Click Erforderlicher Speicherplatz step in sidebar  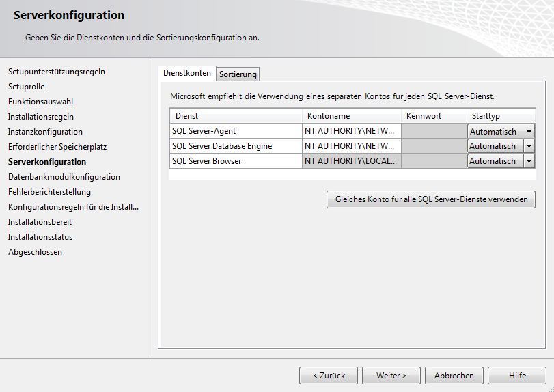[x=57, y=147]
